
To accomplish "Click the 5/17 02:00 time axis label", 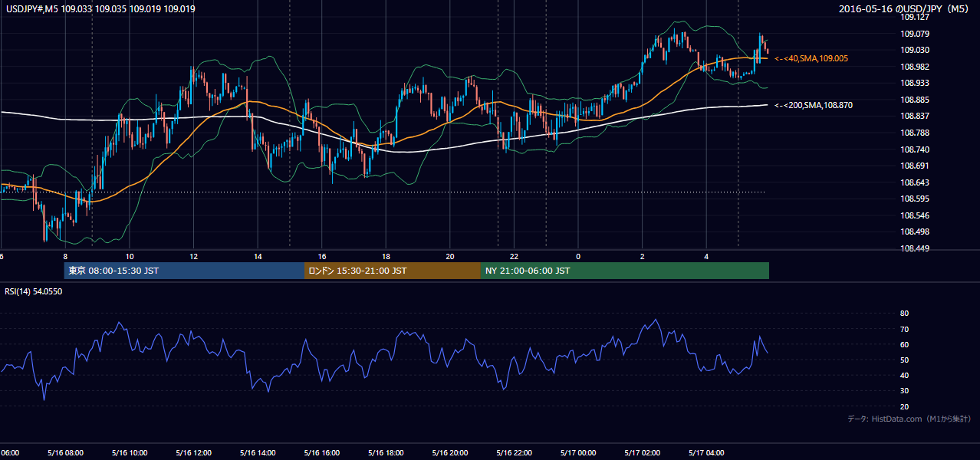I will (643, 452).
